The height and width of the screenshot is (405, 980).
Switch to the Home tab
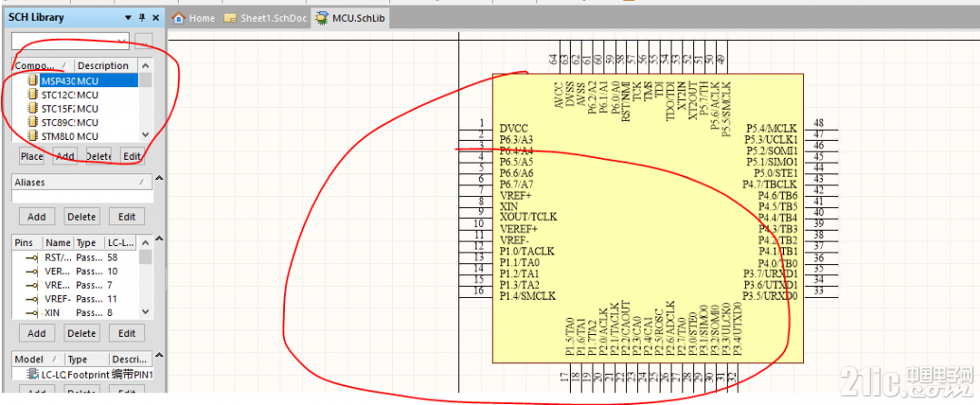(194, 18)
